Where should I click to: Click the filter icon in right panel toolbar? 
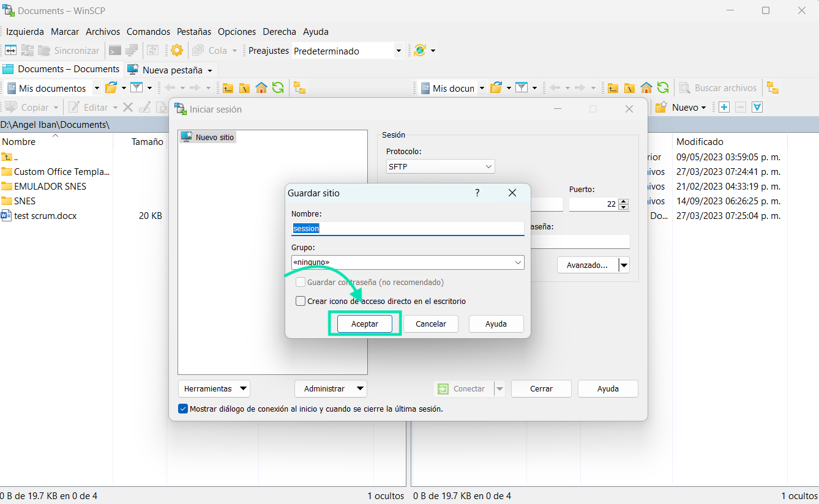(522, 88)
